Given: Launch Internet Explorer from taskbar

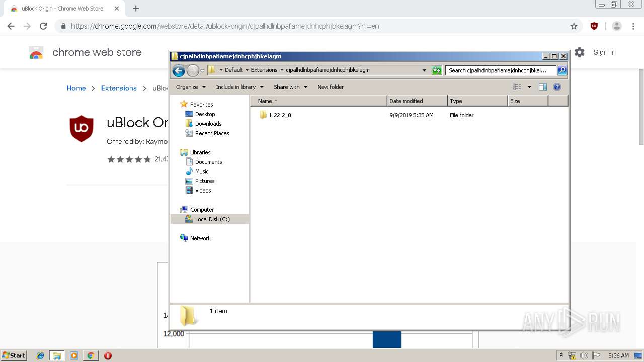Looking at the screenshot, I should pyautogui.click(x=40, y=355).
